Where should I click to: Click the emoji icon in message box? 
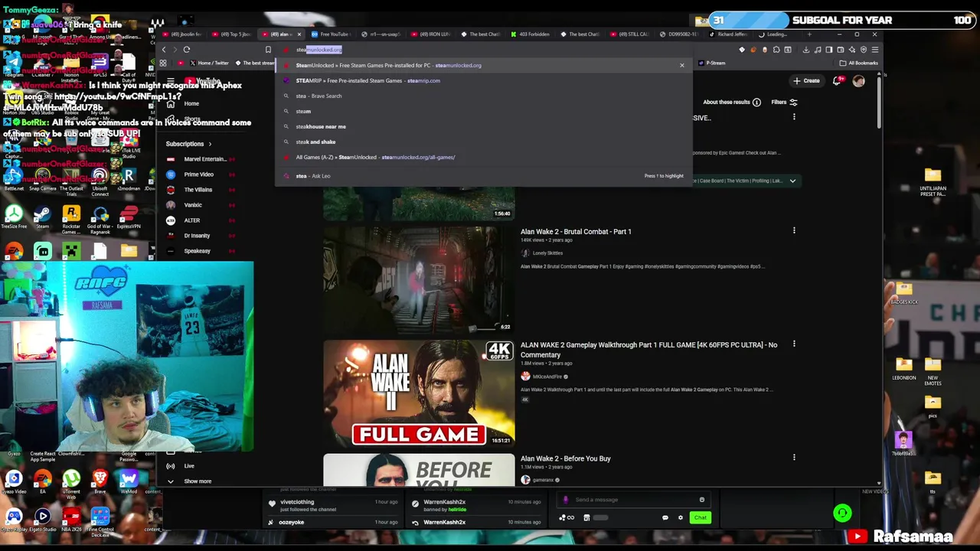[701, 500]
